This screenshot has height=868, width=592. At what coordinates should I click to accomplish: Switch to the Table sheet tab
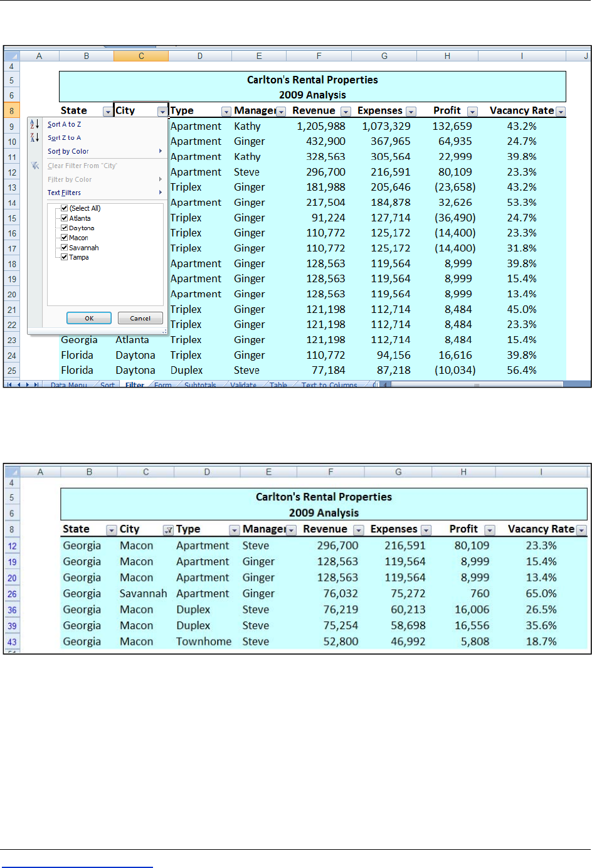point(278,385)
